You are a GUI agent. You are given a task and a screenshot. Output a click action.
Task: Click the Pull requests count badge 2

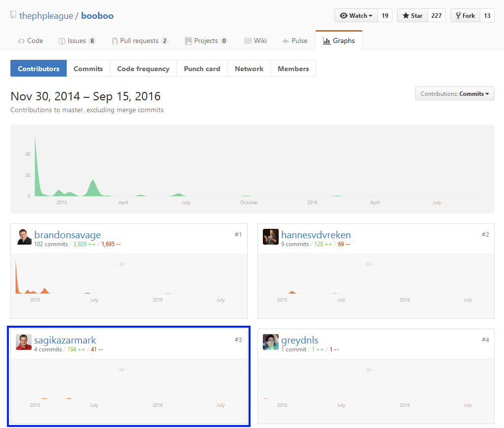tap(165, 41)
